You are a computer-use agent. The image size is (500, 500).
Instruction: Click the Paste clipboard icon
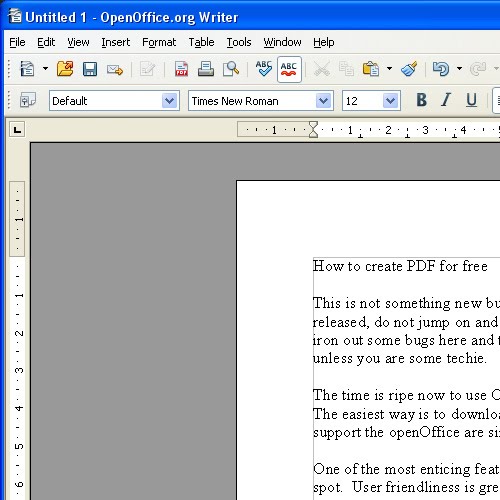371,69
